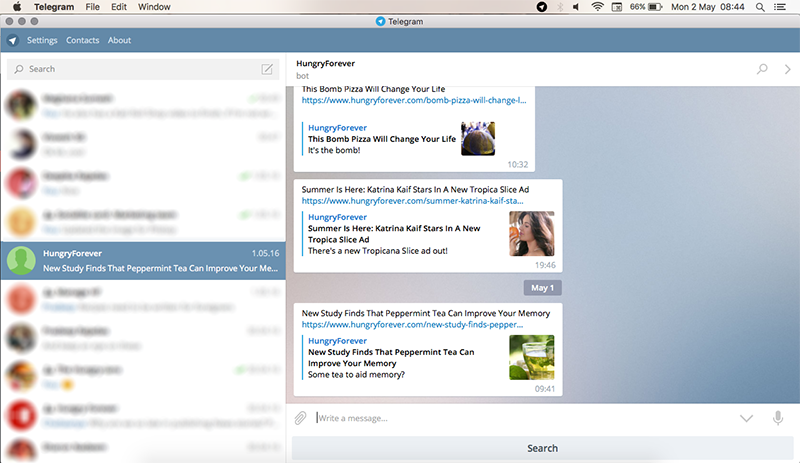Click the microphone voice message icon

click(778, 418)
